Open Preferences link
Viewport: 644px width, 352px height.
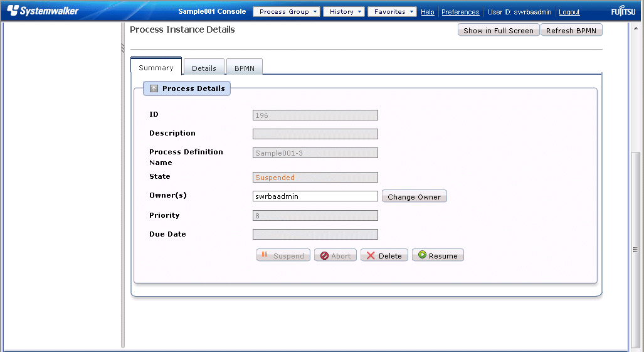point(460,12)
